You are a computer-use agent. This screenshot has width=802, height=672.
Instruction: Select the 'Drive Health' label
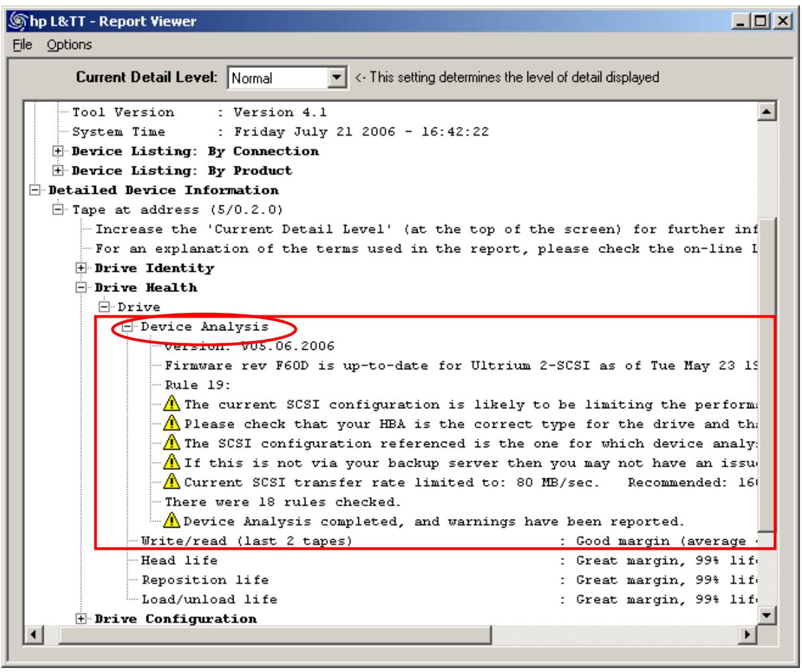point(146,287)
